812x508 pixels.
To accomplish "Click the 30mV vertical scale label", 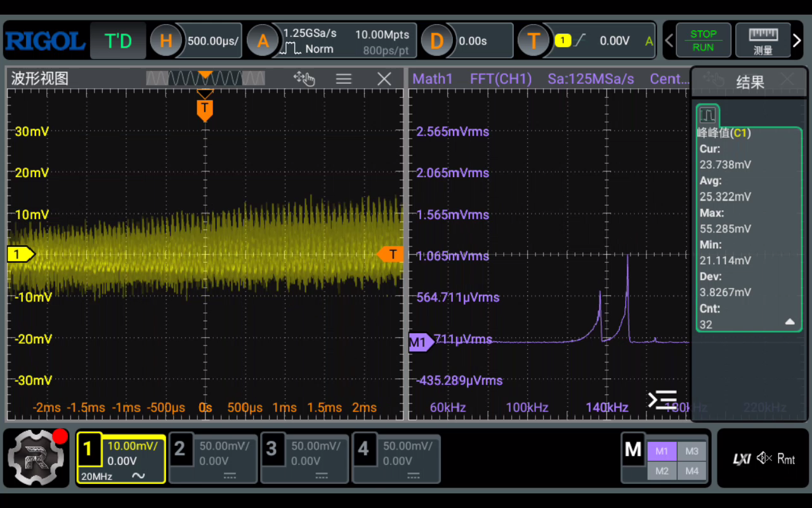I will coord(32,131).
